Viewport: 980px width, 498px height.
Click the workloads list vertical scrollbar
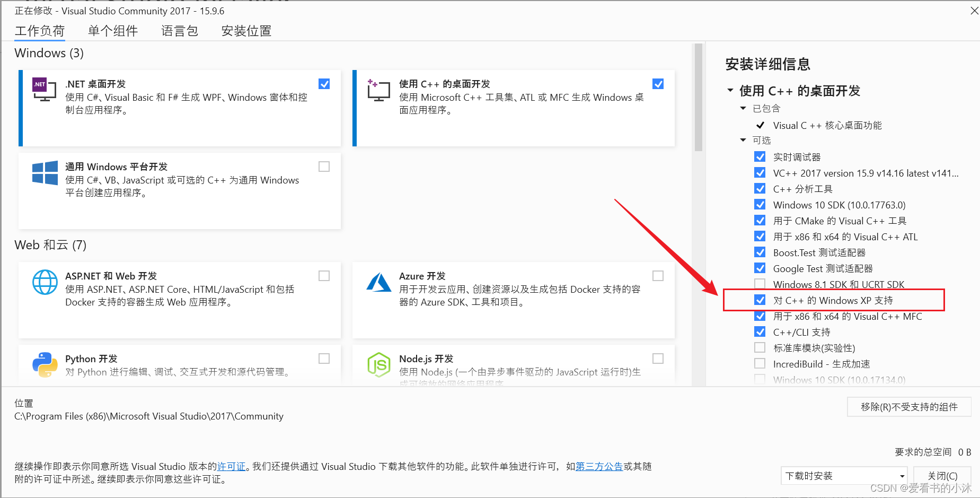tap(699, 98)
